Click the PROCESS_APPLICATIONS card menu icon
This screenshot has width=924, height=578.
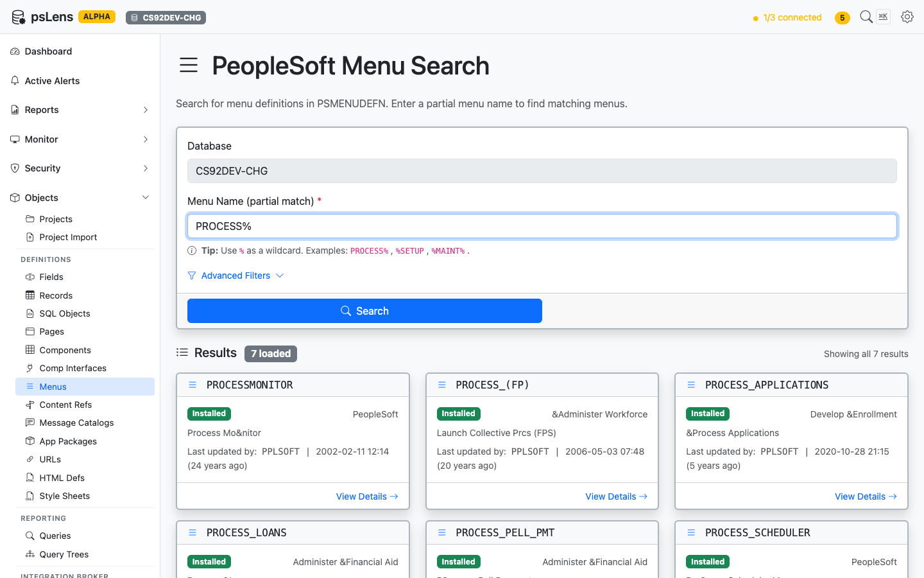point(691,385)
